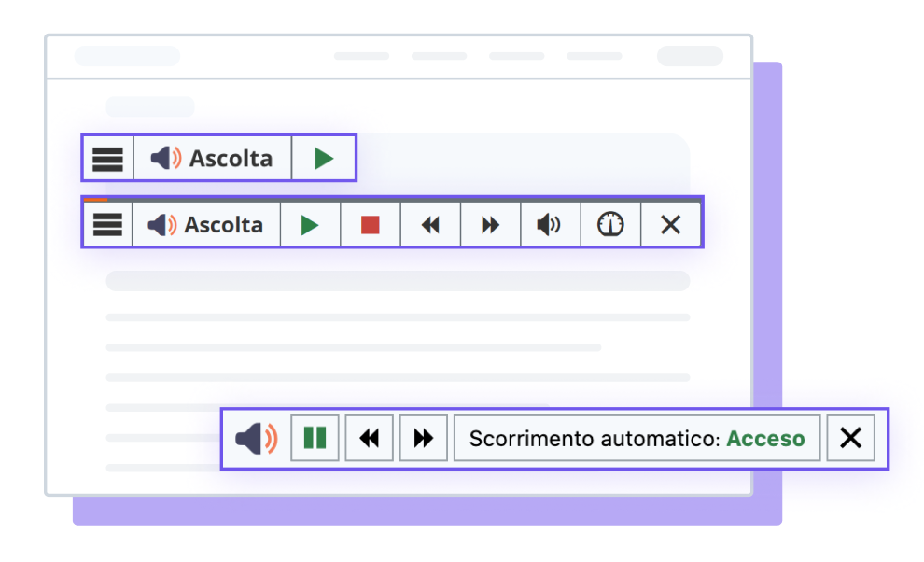Click the fast-forward icon next to stop
The width and height of the screenshot is (924, 562).
tap(490, 224)
